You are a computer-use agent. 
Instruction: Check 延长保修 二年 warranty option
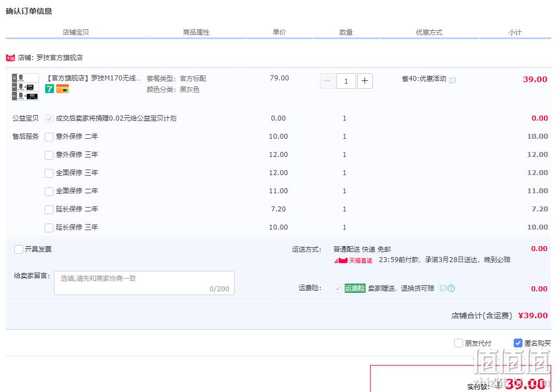pos(49,210)
